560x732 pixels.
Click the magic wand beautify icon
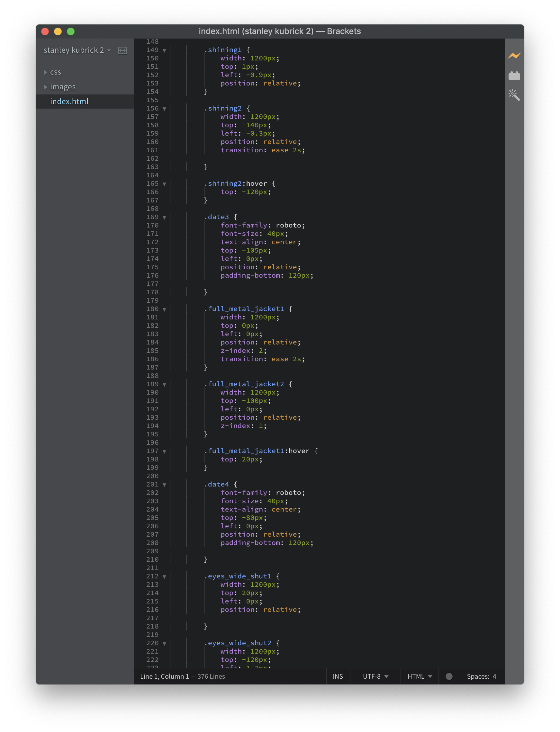tap(514, 95)
